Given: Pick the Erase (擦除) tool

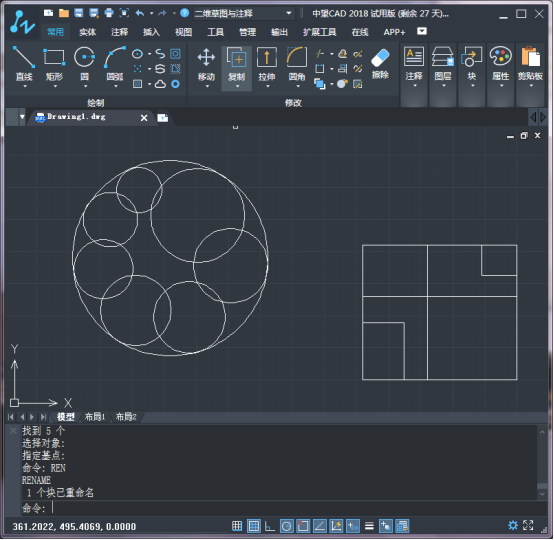Looking at the screenshot, I should pyautogui.click(x=380, y=64).
